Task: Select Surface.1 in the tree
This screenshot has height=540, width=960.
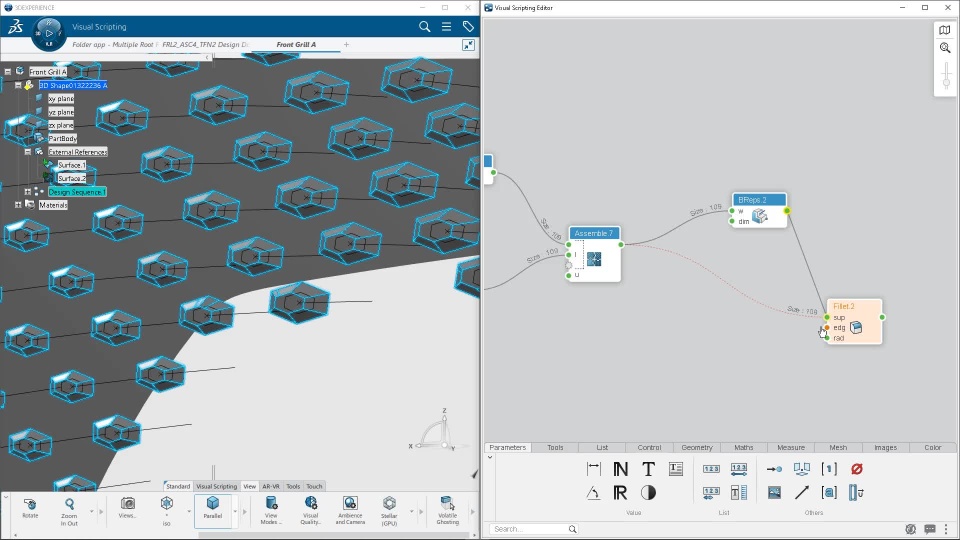Action: (x=72, y=165)
